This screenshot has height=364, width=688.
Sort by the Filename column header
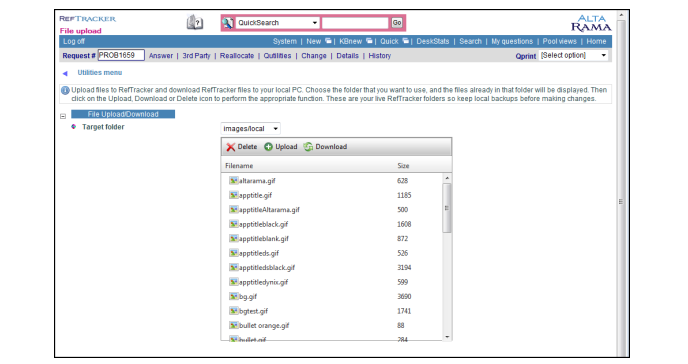click(239, 166)
